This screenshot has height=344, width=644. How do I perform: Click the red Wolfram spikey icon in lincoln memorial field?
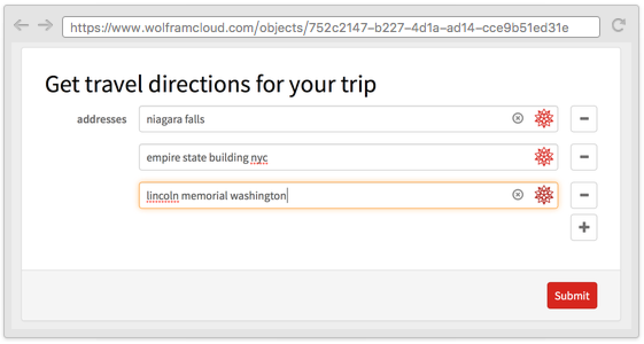click(544, 195)
